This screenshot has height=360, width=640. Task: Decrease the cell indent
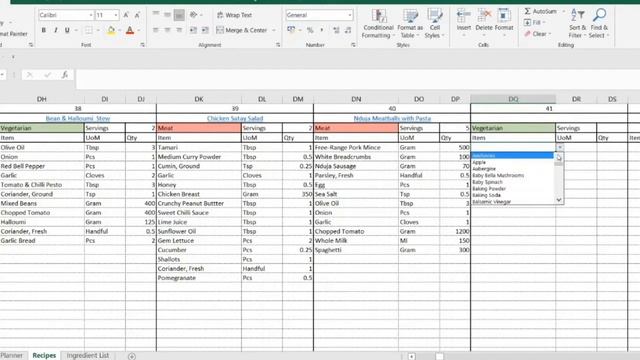tap(193, 30)
